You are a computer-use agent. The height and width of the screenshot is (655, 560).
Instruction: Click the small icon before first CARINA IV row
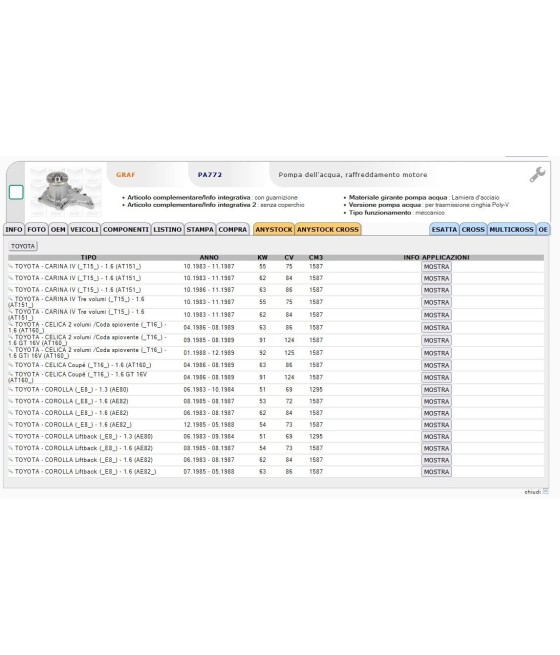tap(11, 266)
